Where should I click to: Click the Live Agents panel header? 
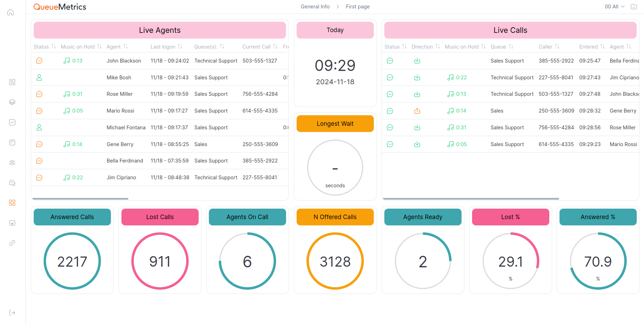tap(160, 30)
